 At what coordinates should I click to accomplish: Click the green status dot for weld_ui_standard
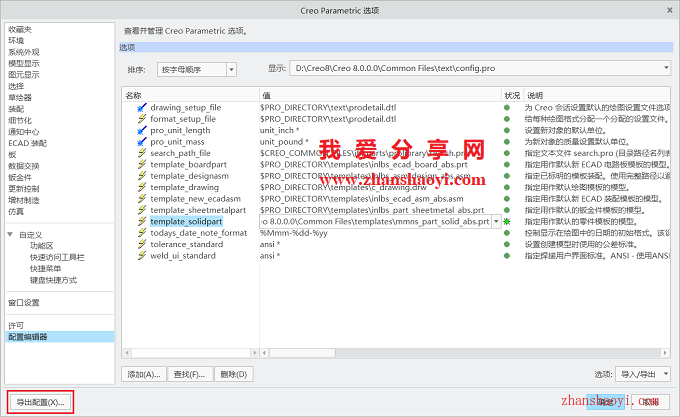tap(507, 256)
